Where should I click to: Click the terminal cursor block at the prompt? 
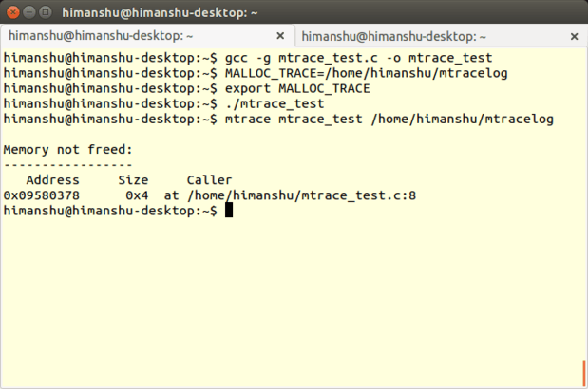coord(229,211)
